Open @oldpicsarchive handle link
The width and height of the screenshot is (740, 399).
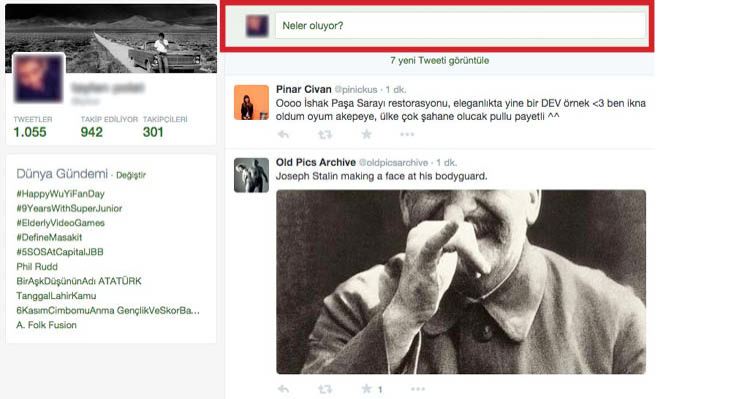tap(393, 163)
